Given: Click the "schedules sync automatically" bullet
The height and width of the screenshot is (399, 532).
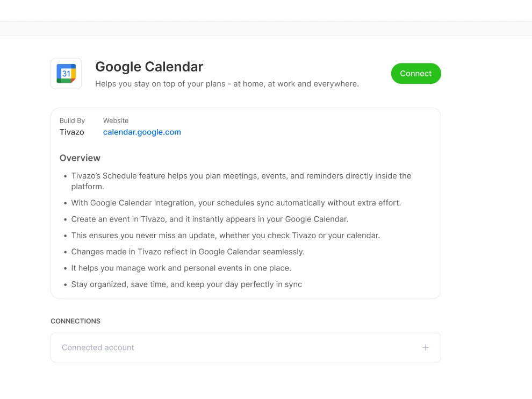Looking at the screenshot, I should pyautogui.click(x=236, y=203).
